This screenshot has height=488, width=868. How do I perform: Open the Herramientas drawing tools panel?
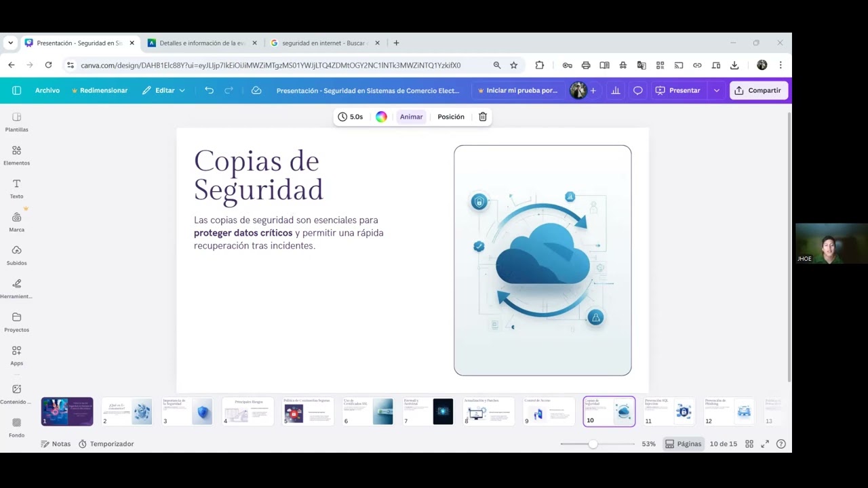(16, 289)
